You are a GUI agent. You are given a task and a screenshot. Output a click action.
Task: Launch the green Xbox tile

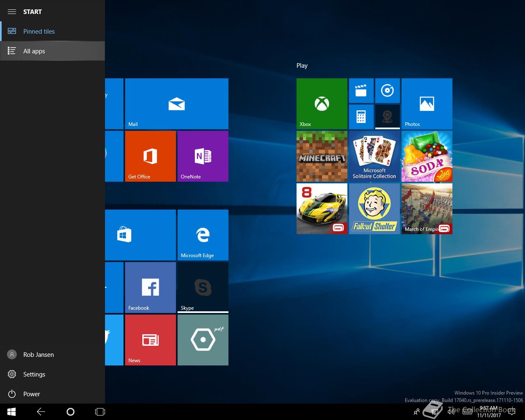322,104
